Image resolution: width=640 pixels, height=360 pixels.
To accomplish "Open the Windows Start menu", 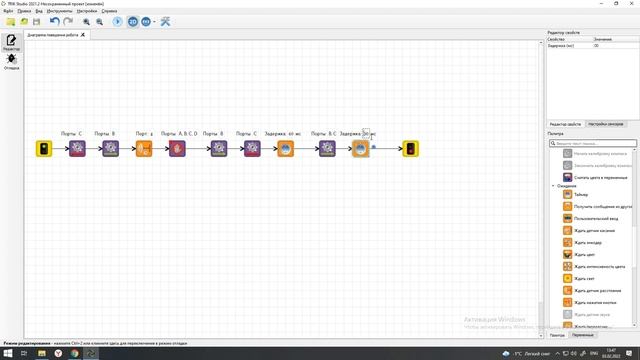I will click(x=8, y=353).
